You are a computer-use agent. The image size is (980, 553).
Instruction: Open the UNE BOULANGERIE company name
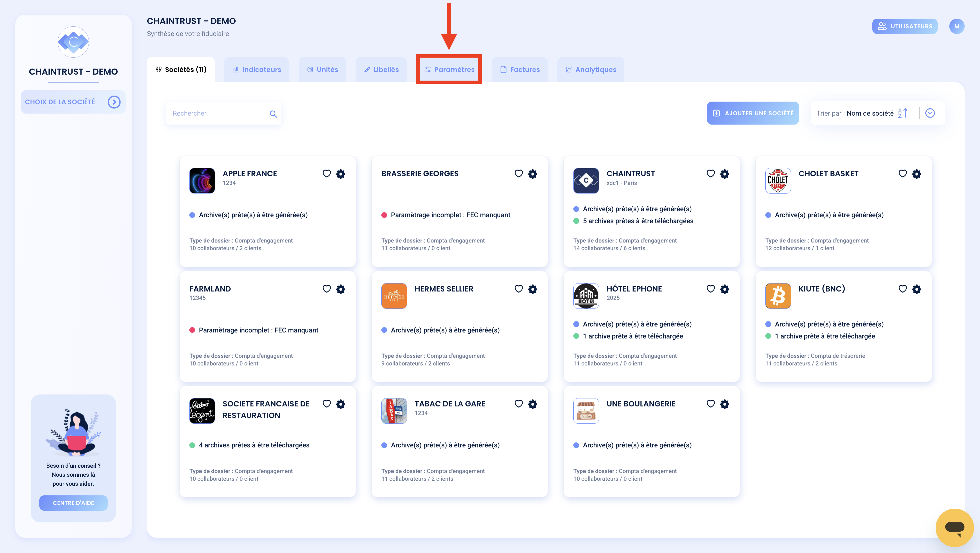641,403
